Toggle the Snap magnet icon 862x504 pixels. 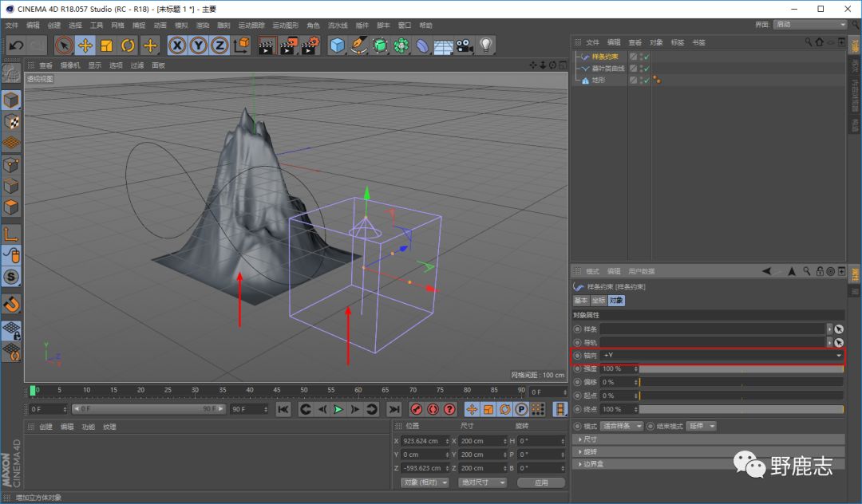[x=11, y=304]
